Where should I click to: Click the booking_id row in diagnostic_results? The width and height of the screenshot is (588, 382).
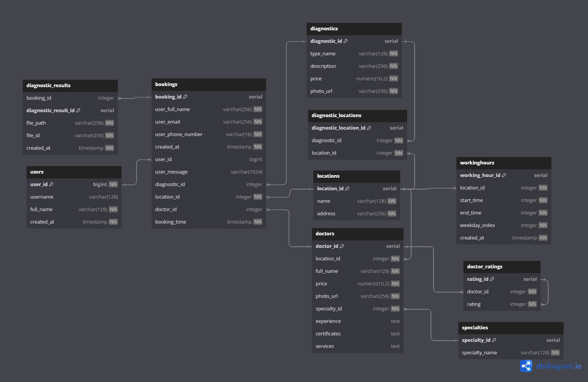(x=70, y=98)
